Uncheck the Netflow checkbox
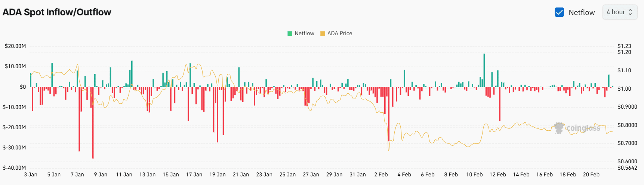The image size is (644, 185). click(x=559, y=12)
